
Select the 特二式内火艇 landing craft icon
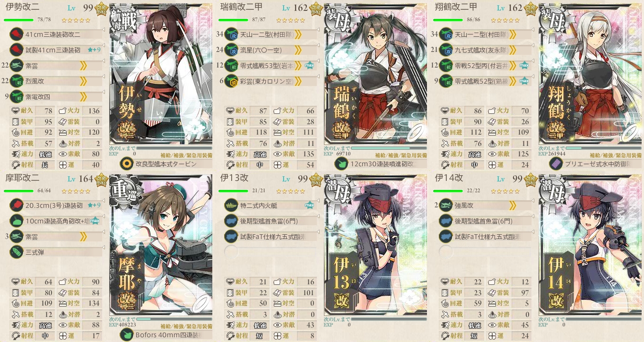(231, 205)
